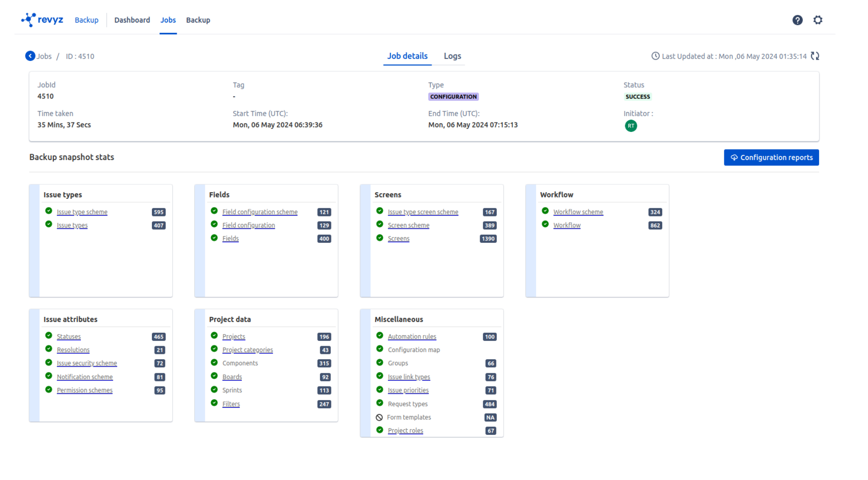The image size is (868, 480).
Task: Click the clock icon near Last Updated
Action: point(655,56)
